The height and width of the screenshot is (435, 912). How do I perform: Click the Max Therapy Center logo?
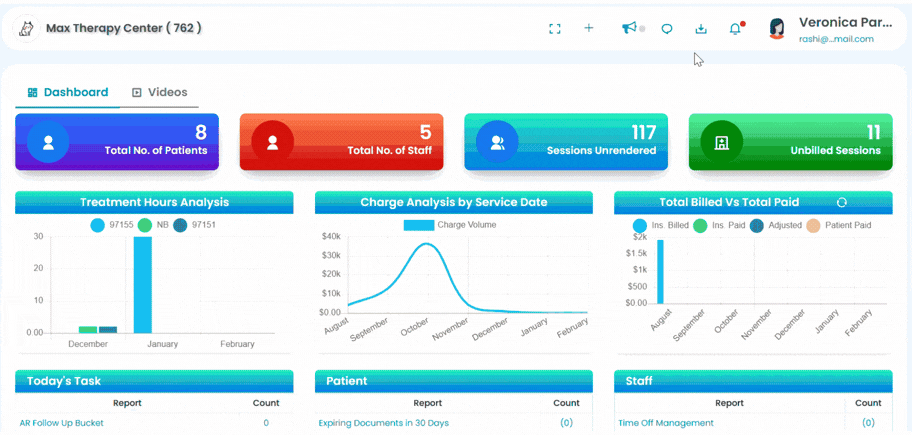coord(26,28)
